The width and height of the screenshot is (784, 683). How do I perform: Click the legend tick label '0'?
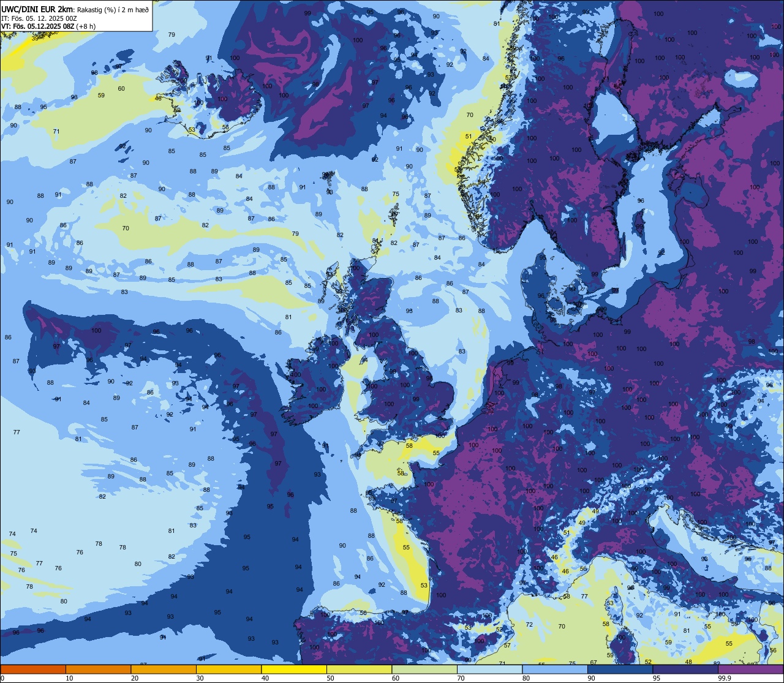[2, 678]
